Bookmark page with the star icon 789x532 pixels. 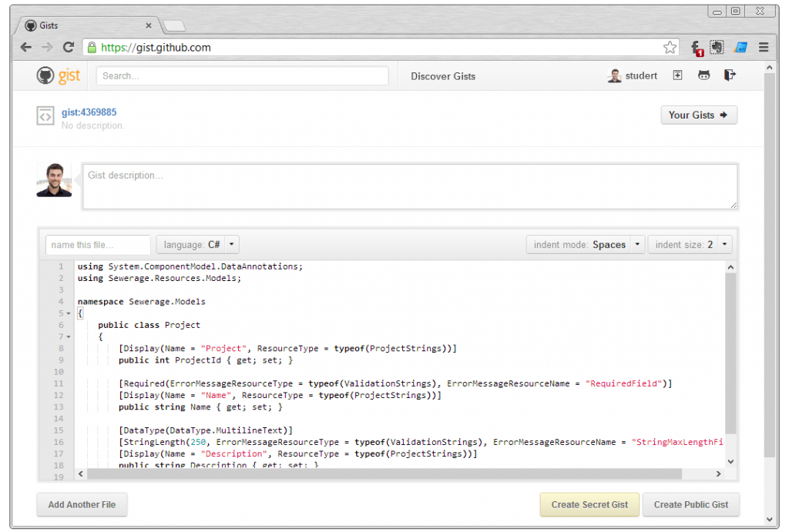click(x=670, y=47)
